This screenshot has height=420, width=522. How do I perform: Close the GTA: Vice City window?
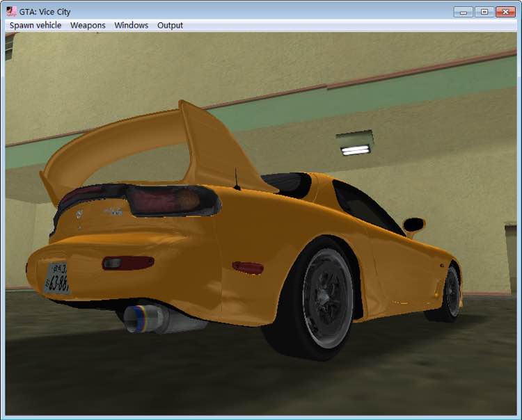[505, 12]
